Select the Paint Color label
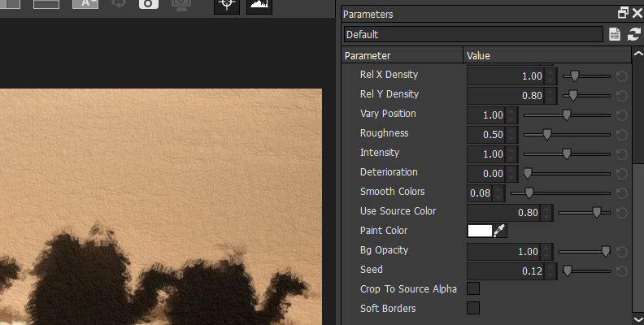The height and width of the screenshot is (325, 644). pyautogui.click(x=384, y=231)
